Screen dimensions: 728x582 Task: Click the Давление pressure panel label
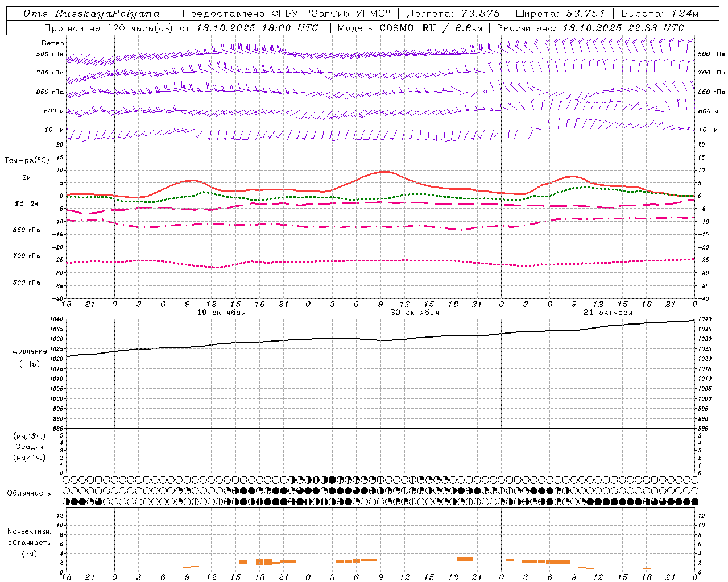pos(30,351)
